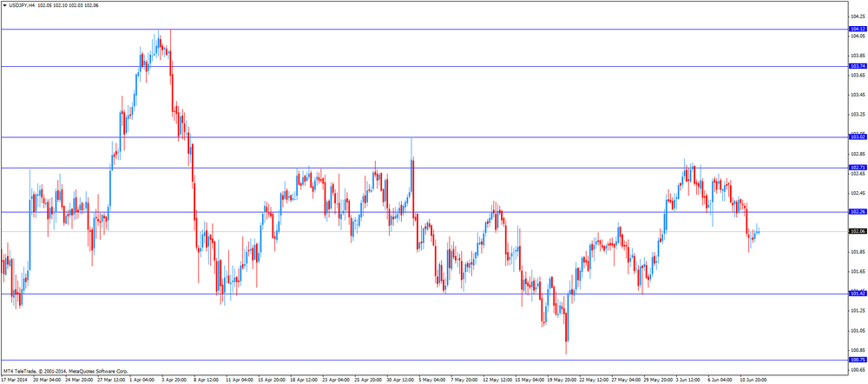Click the triangle arrow beside USDJPY,H4
Screen dimensions: 868x384
(4, 4)
